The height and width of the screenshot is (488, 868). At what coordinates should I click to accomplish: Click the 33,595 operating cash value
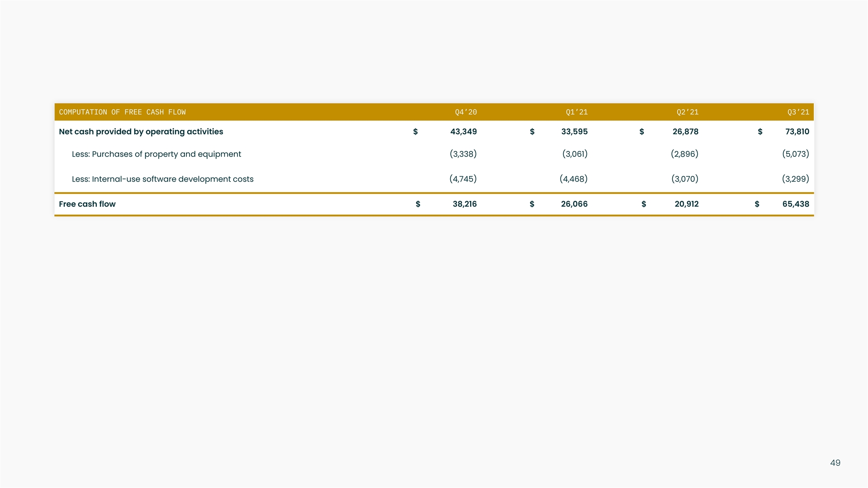pos(574,131)
